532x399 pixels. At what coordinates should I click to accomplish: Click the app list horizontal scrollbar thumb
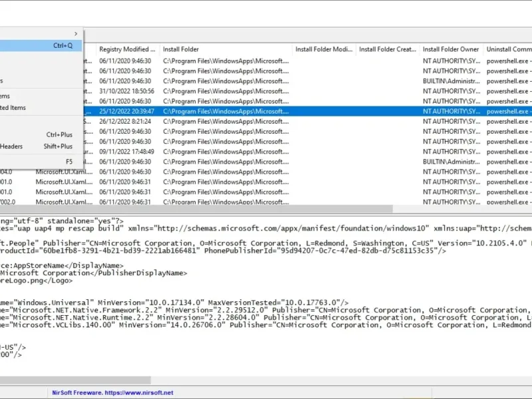click(196, 209)
